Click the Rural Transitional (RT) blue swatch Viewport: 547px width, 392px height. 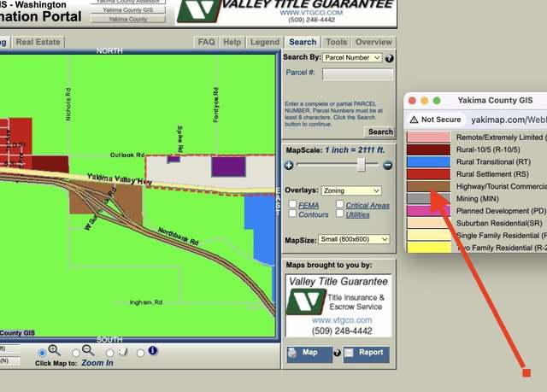click(428, 161)
